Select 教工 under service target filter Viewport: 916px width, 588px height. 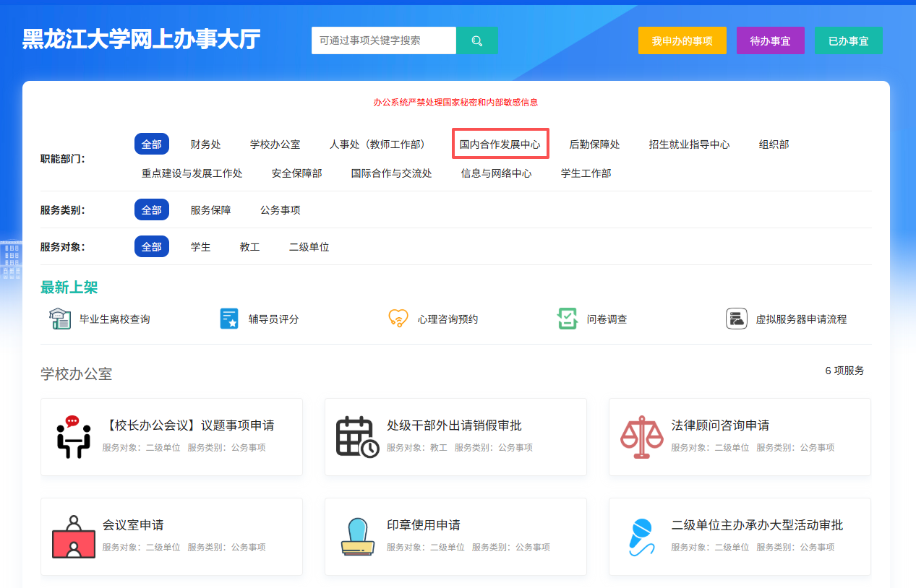click(x=249, y=247)
